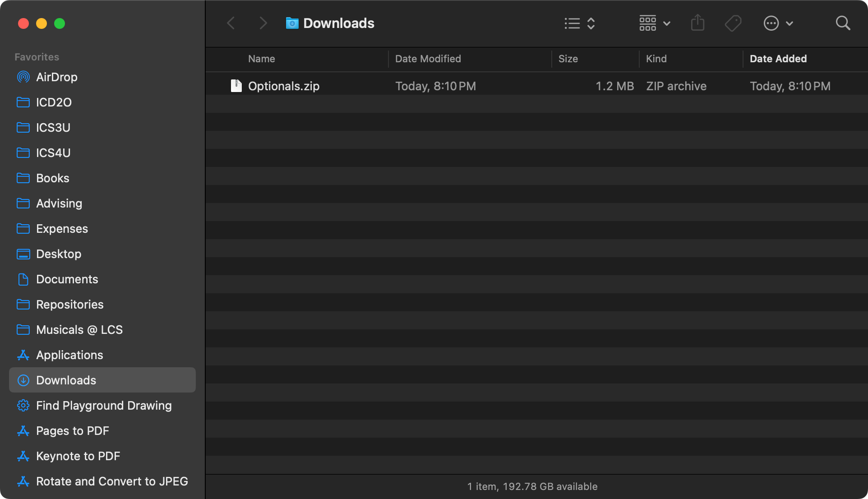868x499 pixels.
Task: Open the Tags toolbar button
Action: point(732,23)
